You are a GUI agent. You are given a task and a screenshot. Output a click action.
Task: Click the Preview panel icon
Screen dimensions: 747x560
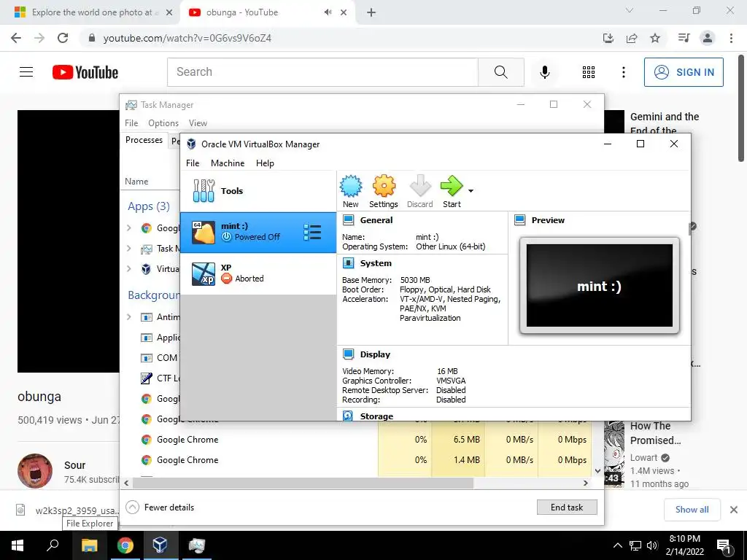pos(519,220)
